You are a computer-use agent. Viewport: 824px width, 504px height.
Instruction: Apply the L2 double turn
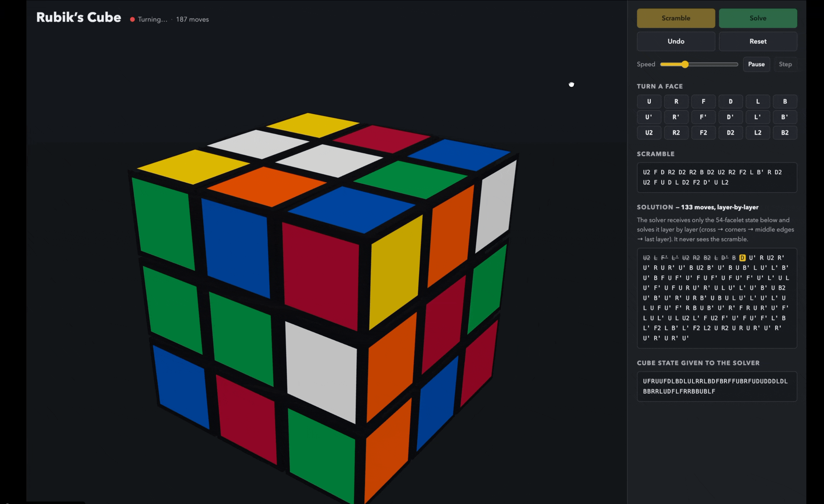tap(758, 133)
